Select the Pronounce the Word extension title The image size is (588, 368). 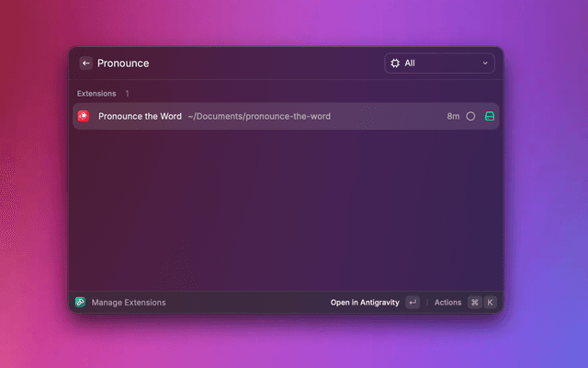pyautogui.click(x=140, y=116)
